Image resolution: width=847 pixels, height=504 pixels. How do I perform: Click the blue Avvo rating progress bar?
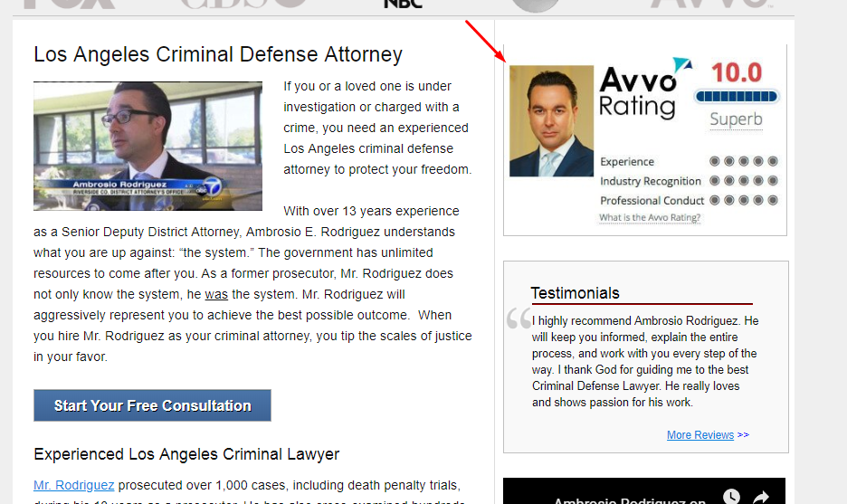[737, 97]
